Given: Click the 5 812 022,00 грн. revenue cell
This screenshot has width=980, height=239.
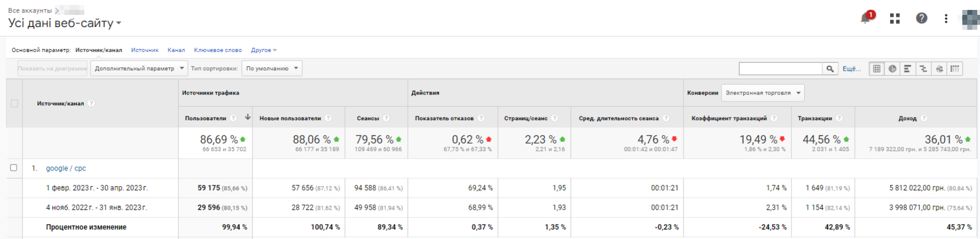Looking at the screenshot, I should [x=917, y=188].
